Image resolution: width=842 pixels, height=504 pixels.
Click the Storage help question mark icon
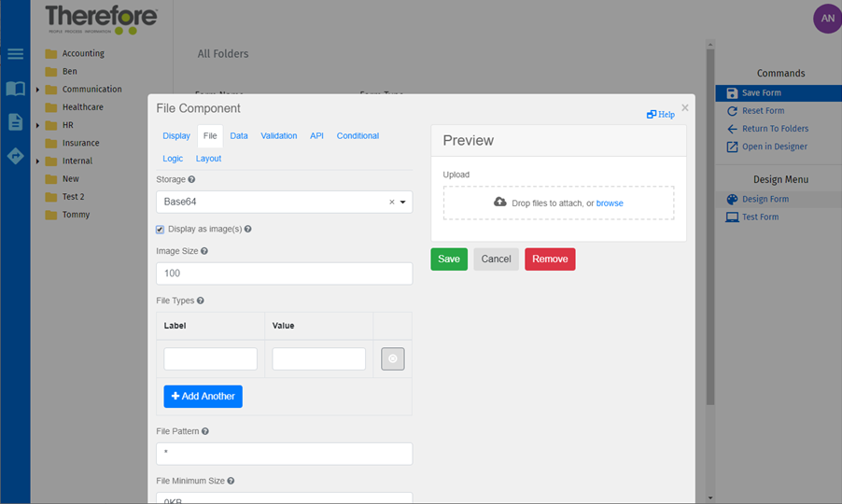pos(191,179)
